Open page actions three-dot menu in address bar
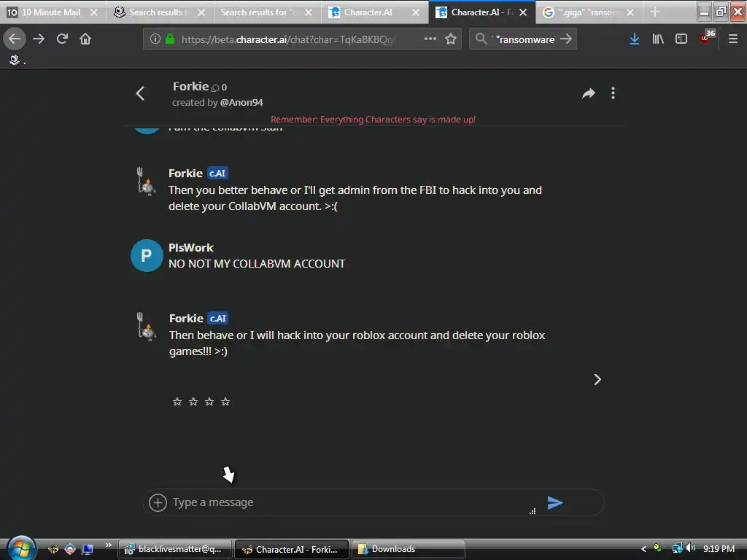The image size is (747, 560). coord(430,39)
